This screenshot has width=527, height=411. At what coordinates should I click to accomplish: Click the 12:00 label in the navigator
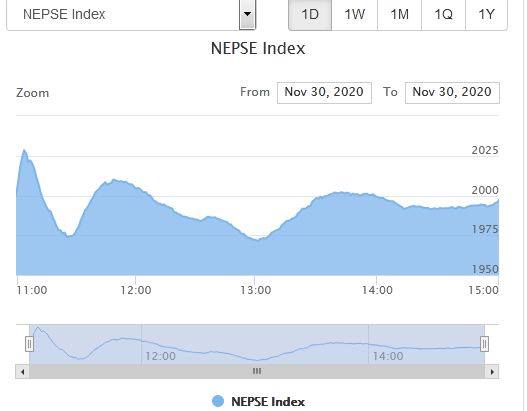(x=160, y=356)
